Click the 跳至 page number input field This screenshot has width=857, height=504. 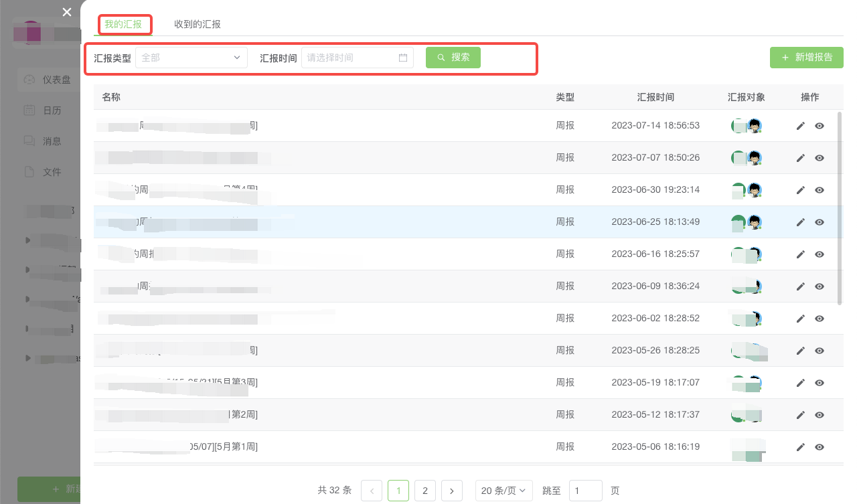pyautogui.click(x=585, y=491)
